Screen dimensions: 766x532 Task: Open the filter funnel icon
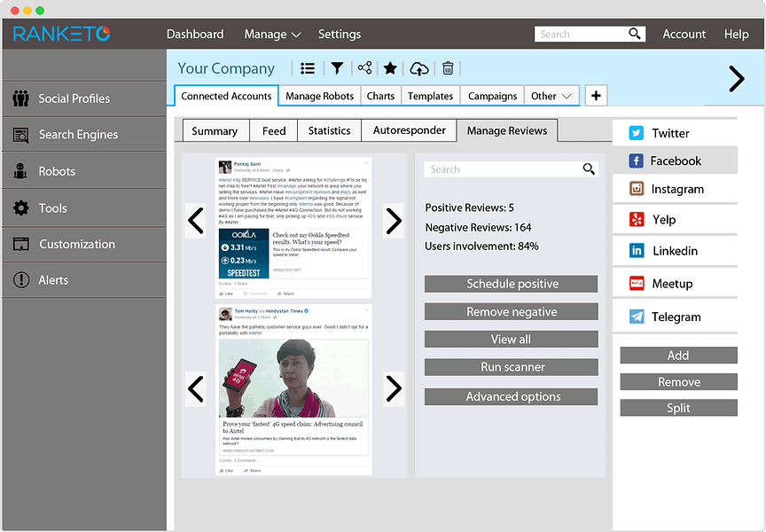[337, 68]
